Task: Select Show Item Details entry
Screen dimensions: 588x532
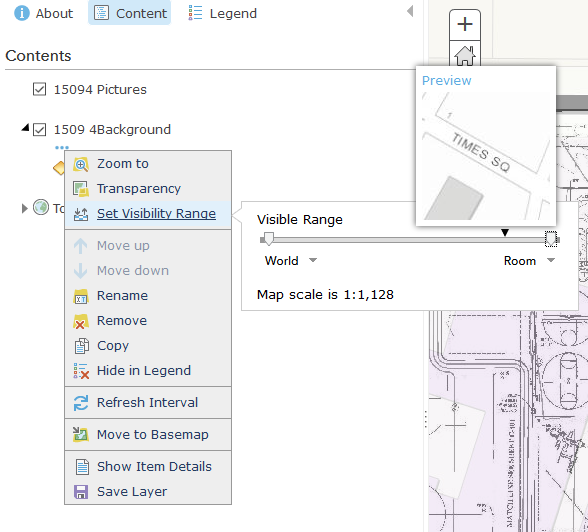Action: point(148,466)
